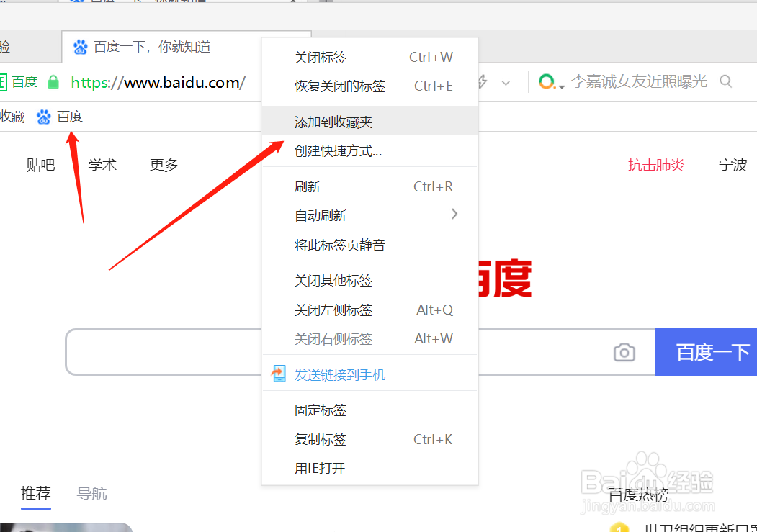Open the dropdown arrow beside lightning icon
757x532 pixels.
click(506, 83)
